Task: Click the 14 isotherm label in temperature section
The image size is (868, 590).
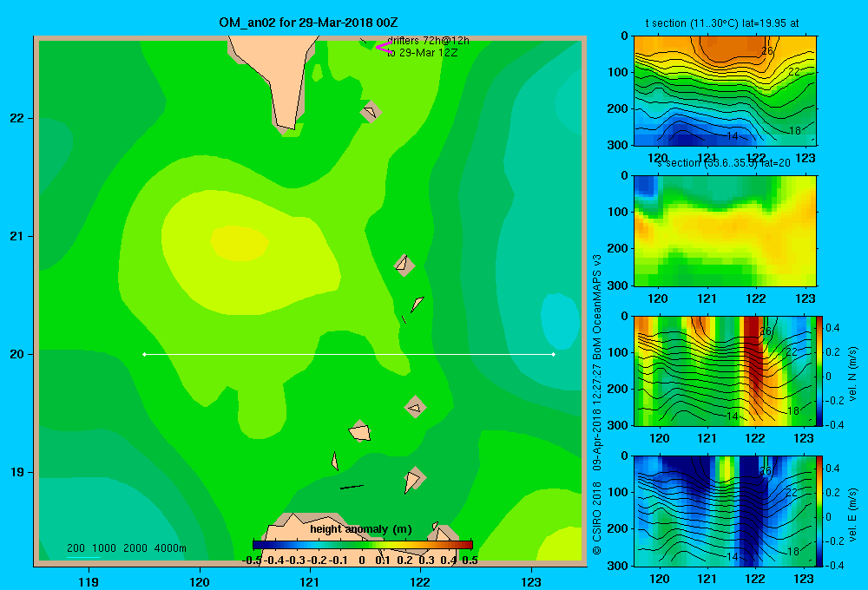Action: pyautogui.click(x=732, y=136)
